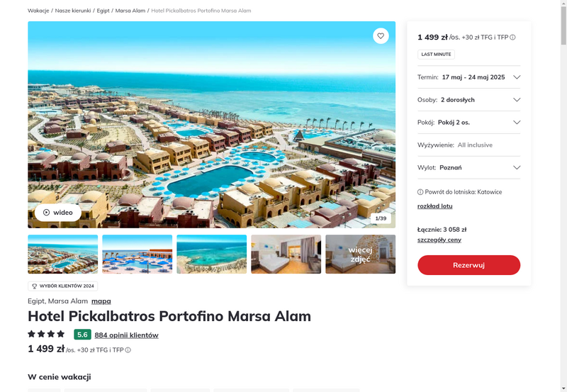This screenshot has width=567, height=392.
Task: Open Marsa Alam breadcrumb link
Action: pyautogui.click(x=130, y=11)
